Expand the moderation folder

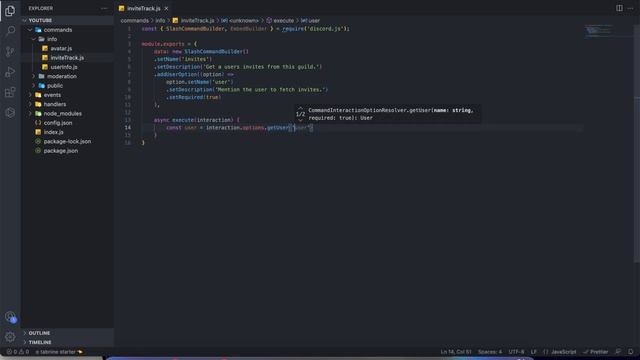67,76
